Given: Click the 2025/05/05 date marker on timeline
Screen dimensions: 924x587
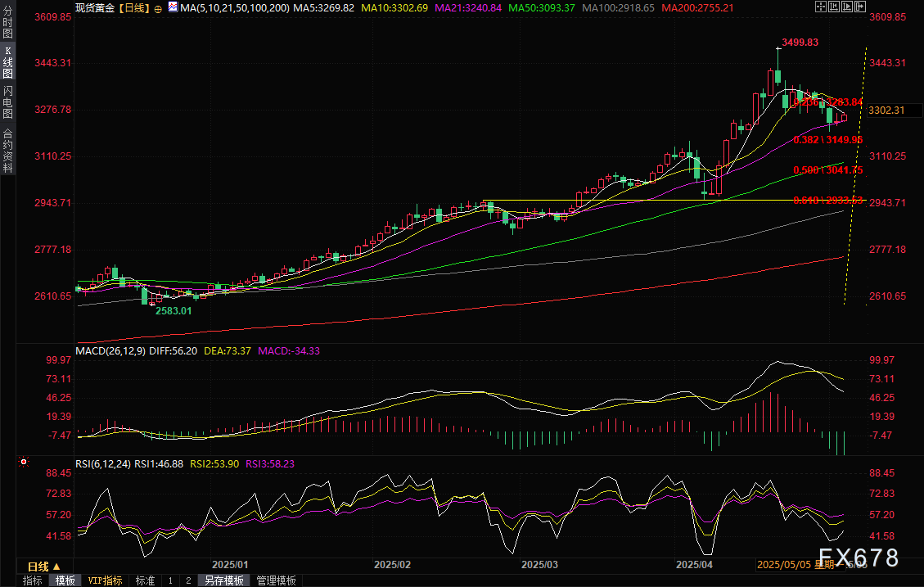Looking at the screenshot, I should (783, 565).
